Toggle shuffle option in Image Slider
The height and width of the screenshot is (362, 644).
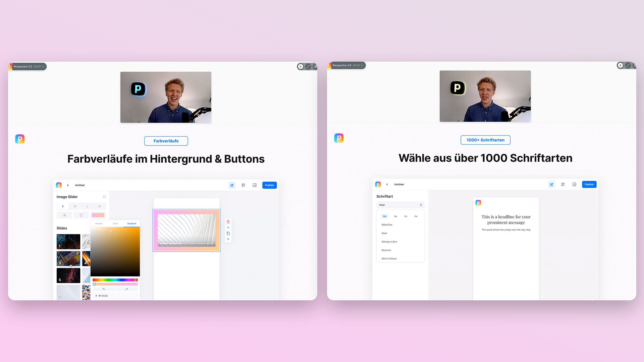click(x=64, y=215)
